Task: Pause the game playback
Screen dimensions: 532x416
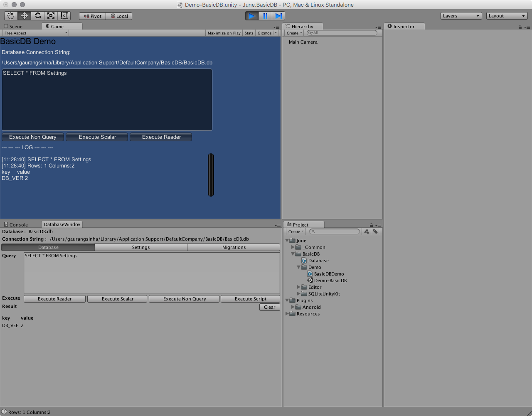Action: [x=265, y=16]
